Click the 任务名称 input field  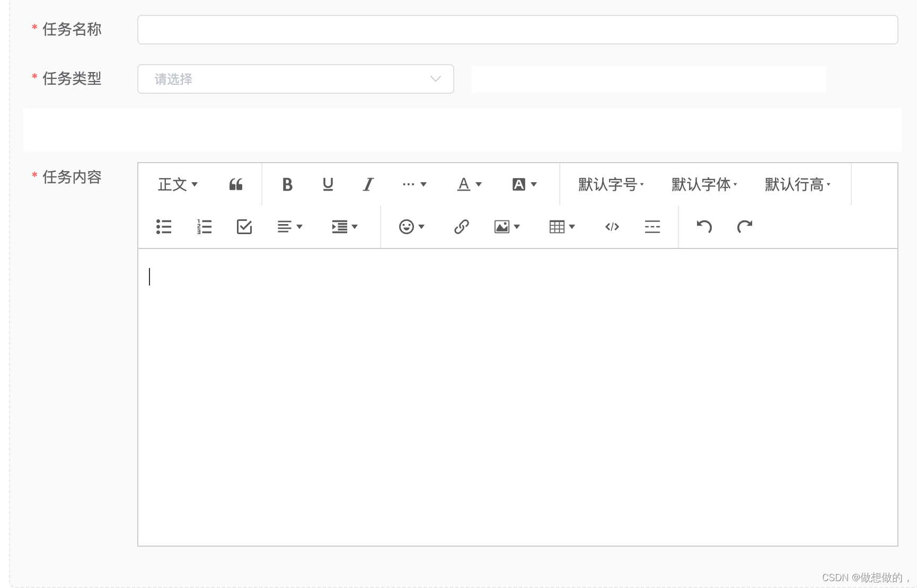tap(517, 30)
